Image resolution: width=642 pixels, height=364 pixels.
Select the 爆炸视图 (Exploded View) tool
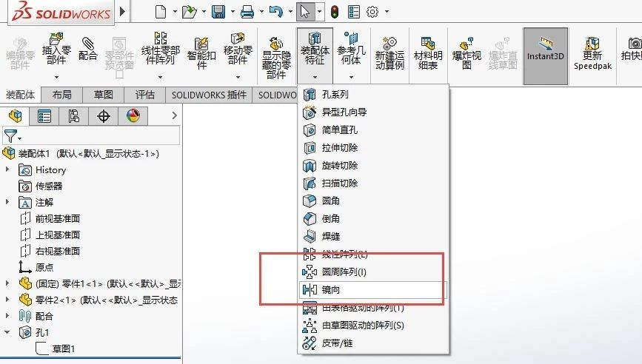point(467,50)
